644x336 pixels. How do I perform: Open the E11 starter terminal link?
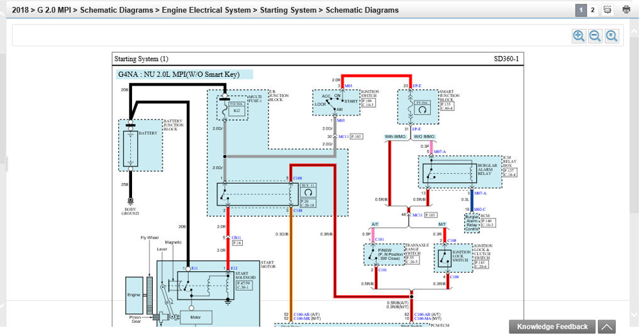pyautogui.click(x=194, y=268)
